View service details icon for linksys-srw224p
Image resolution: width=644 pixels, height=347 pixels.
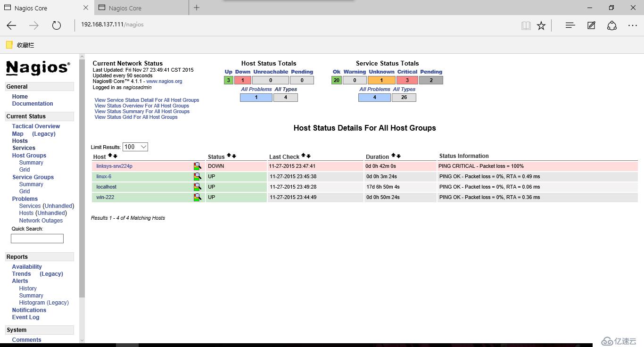(x=197, y=166)
